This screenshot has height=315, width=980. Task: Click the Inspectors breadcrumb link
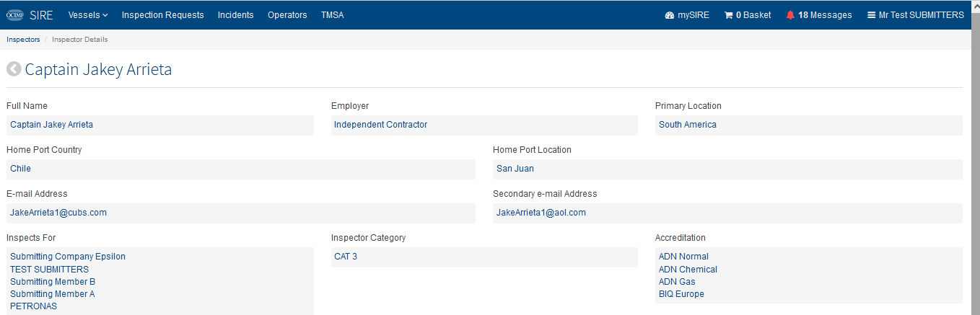pos(23,40)
